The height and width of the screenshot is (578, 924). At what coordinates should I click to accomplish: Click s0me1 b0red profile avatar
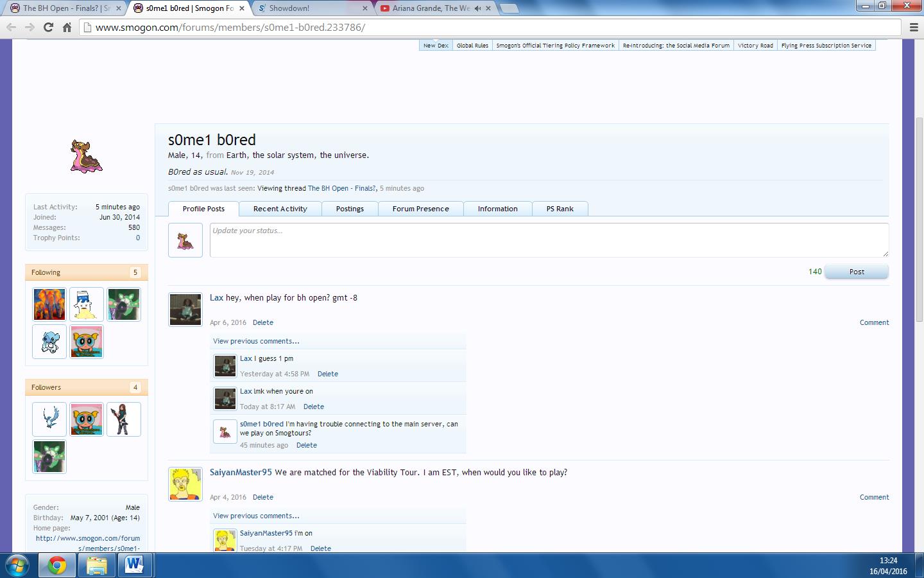point(86,156)
